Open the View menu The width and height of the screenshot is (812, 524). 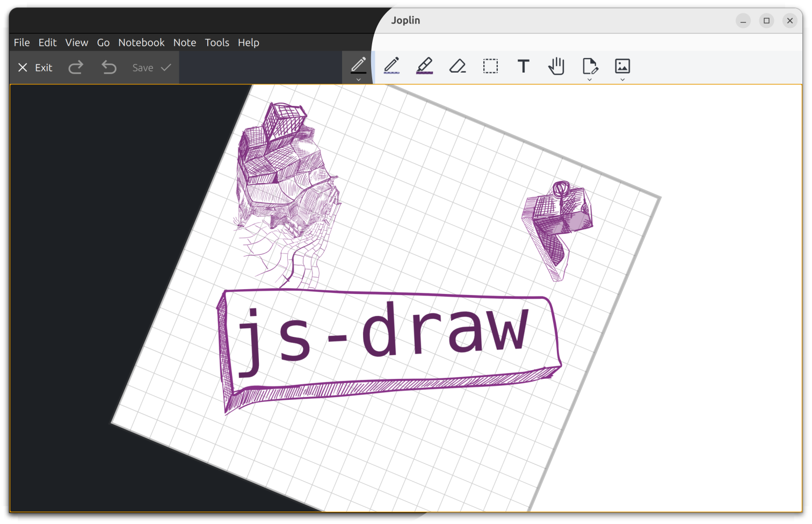tap(77, 42)
